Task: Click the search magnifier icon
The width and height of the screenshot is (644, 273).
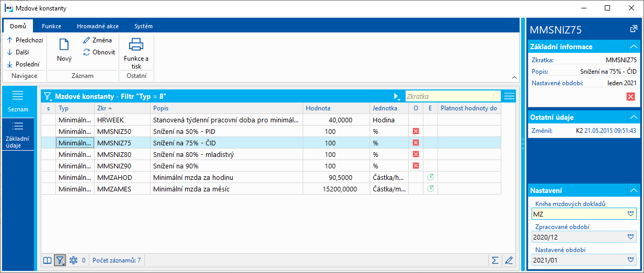Action: click(x=496, y=96)
